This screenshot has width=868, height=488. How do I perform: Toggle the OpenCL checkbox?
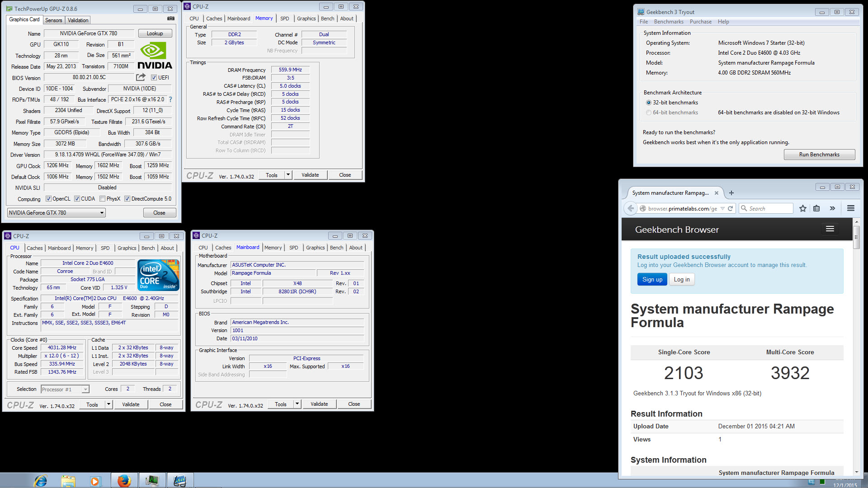[48, 199]
